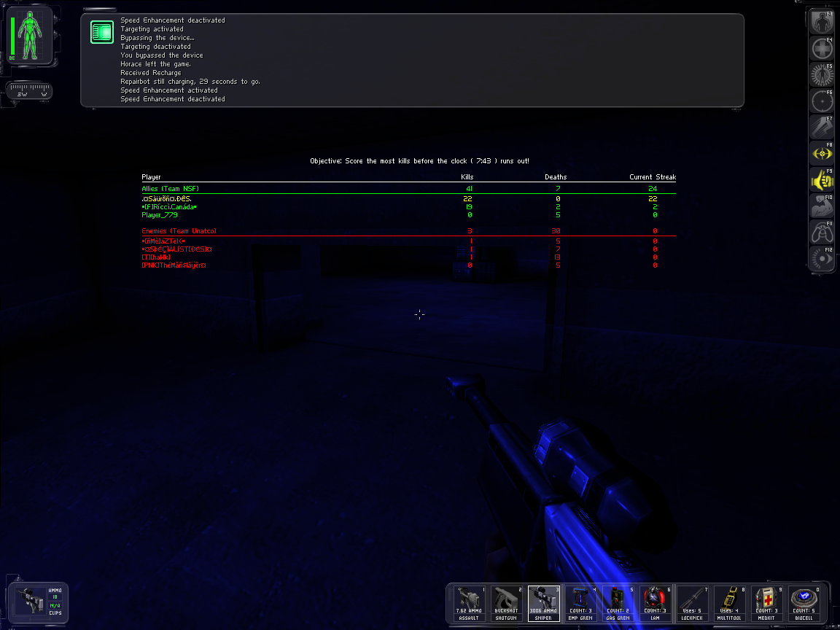The image size is (840, 630).
Task: Click 'Received Recharge' log line
Action: point(150,73)
